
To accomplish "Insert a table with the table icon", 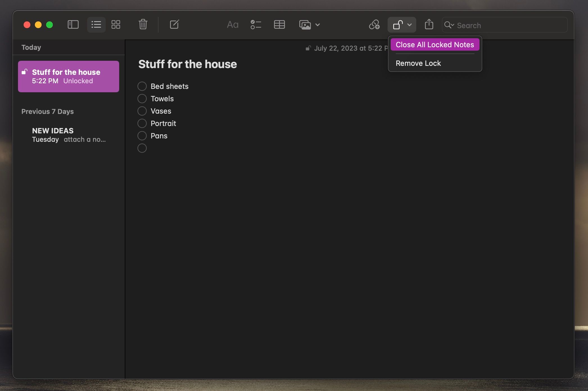I will pyautogui.click(x=279, y=25).
